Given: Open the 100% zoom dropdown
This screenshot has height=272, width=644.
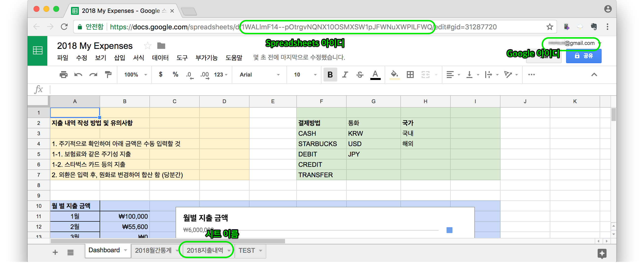Looking at the screenshot, I should (135, 75).
